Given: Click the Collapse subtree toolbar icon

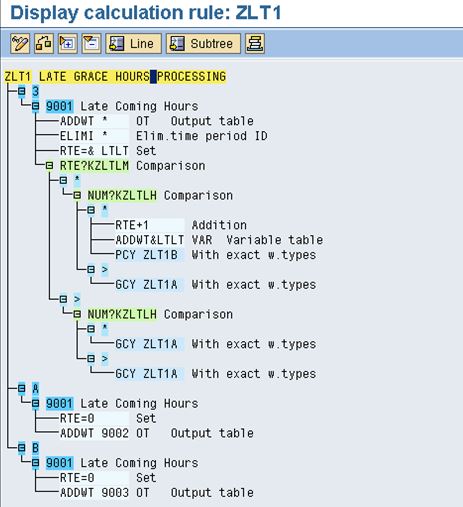Looking at the screenshot, I should click(91, 43).
